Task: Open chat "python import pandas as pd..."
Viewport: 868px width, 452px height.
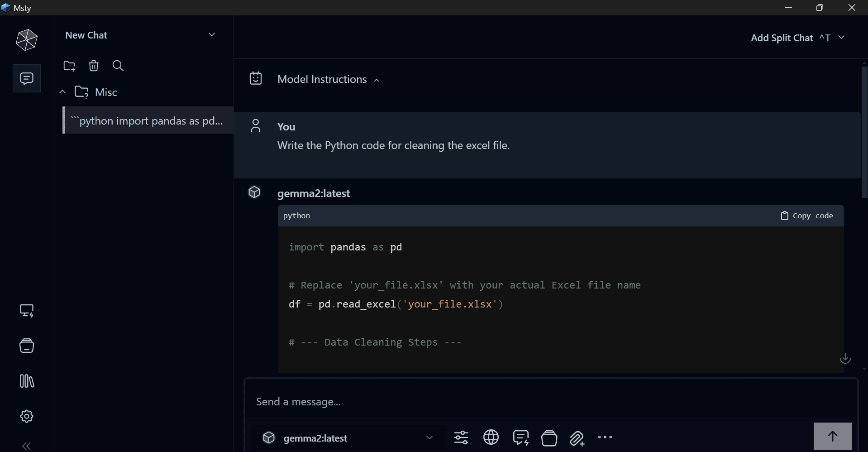Action: 148,120
